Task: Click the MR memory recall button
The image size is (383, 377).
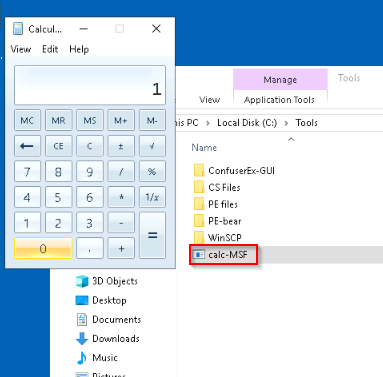Action: click(x=58, y=120)
